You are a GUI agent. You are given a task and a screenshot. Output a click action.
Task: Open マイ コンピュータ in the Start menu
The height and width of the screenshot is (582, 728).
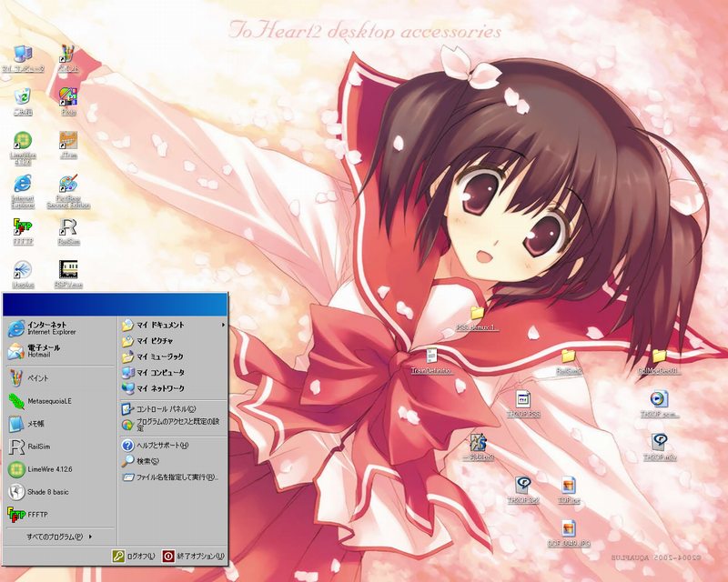click(x=173, y=373)
